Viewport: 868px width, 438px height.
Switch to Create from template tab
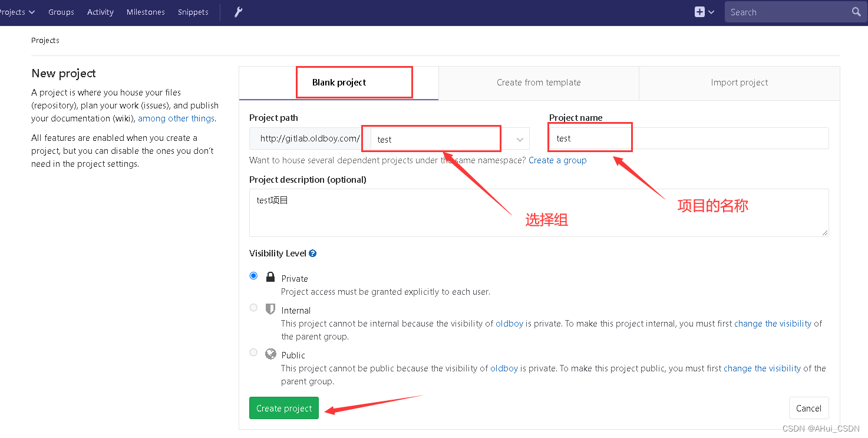pos(539,83)
